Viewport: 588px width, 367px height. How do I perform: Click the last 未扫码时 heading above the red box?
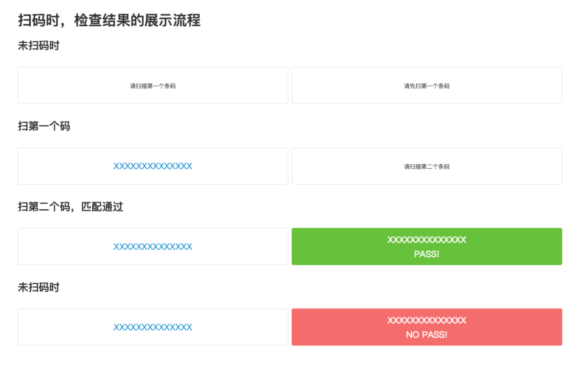coord(39,287)
